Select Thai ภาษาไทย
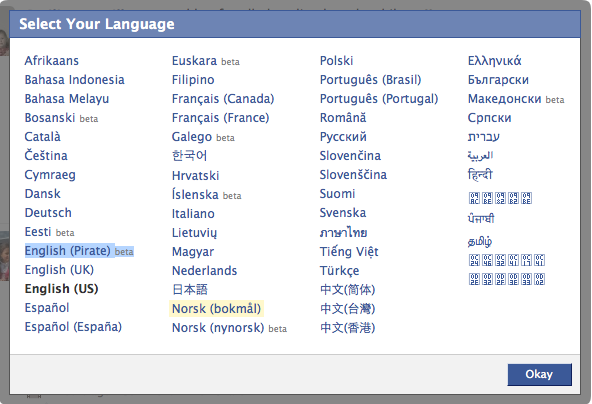 (x=343, y=232)
